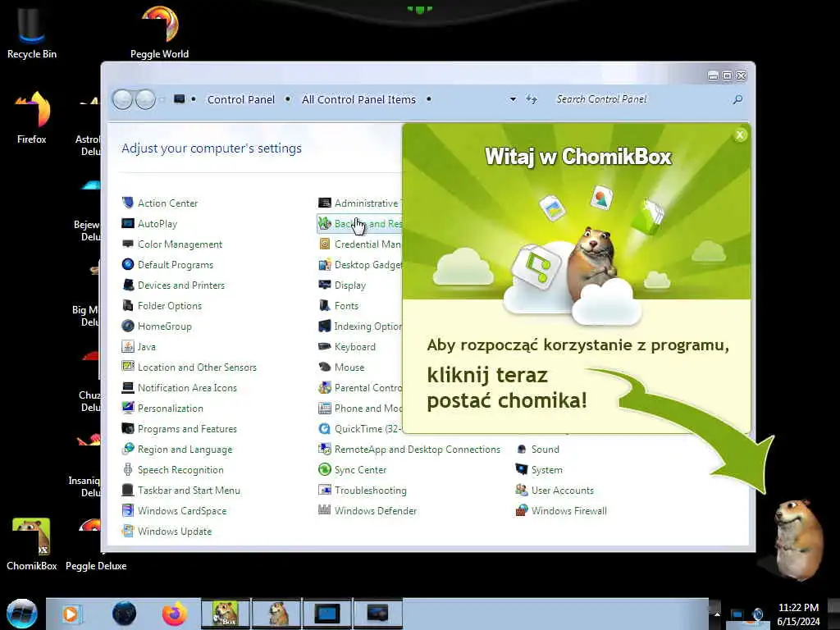This screenshot has width=840, height=630.
Task: Click the Windows Update icon
Action: click(127, 531)
